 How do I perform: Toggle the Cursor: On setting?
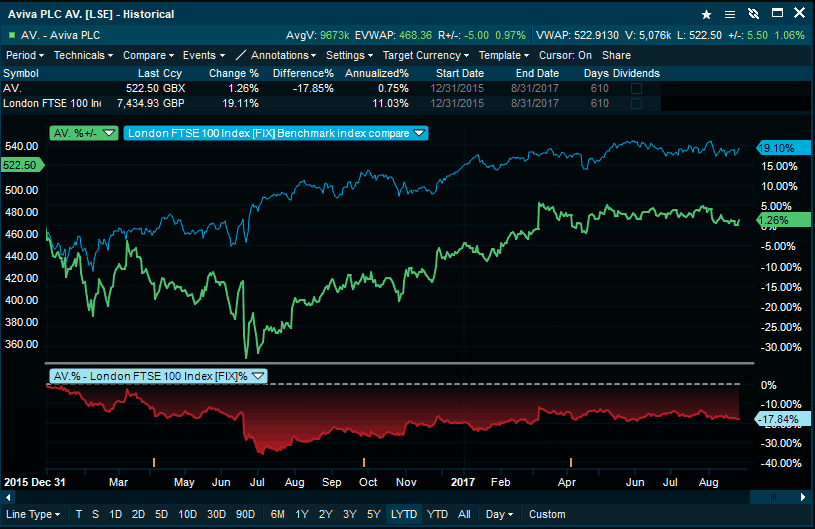pyautogui.click(x=565, y=56)
